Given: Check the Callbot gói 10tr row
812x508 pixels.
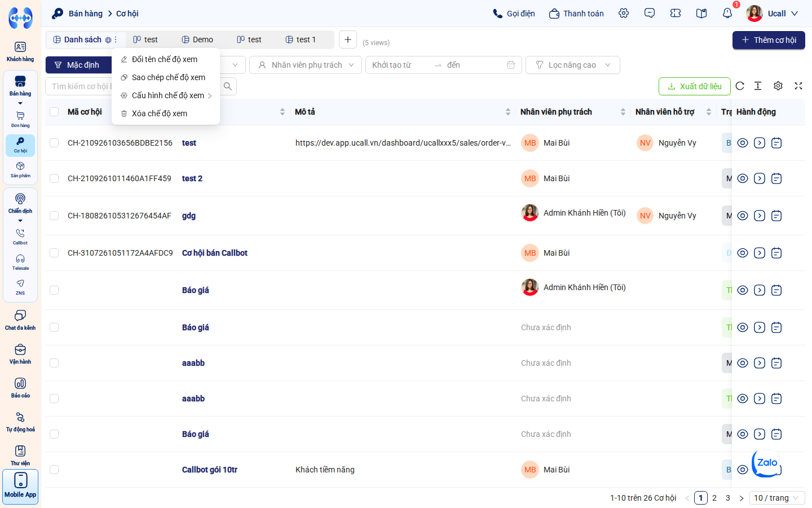Looking at the screenshot, I should (54, 470).
